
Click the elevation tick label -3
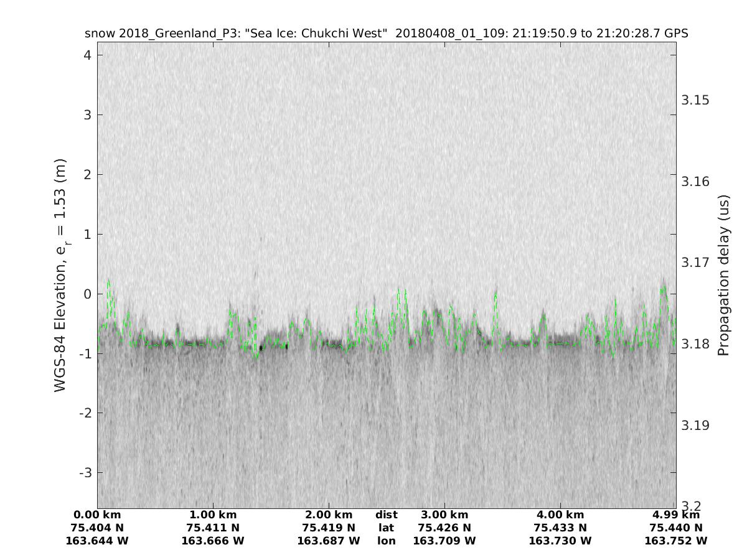click(x=85, y=473)
